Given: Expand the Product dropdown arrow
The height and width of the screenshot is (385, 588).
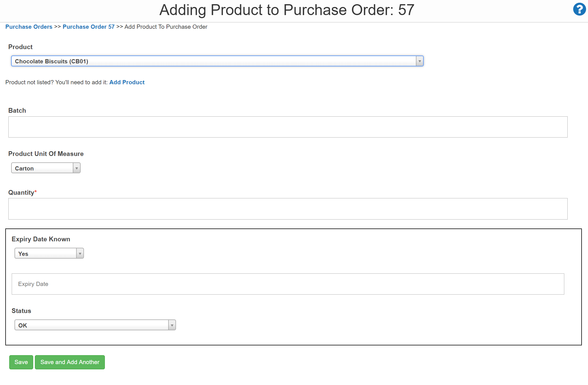Looking at the screenshot, I should coord(419,61).
